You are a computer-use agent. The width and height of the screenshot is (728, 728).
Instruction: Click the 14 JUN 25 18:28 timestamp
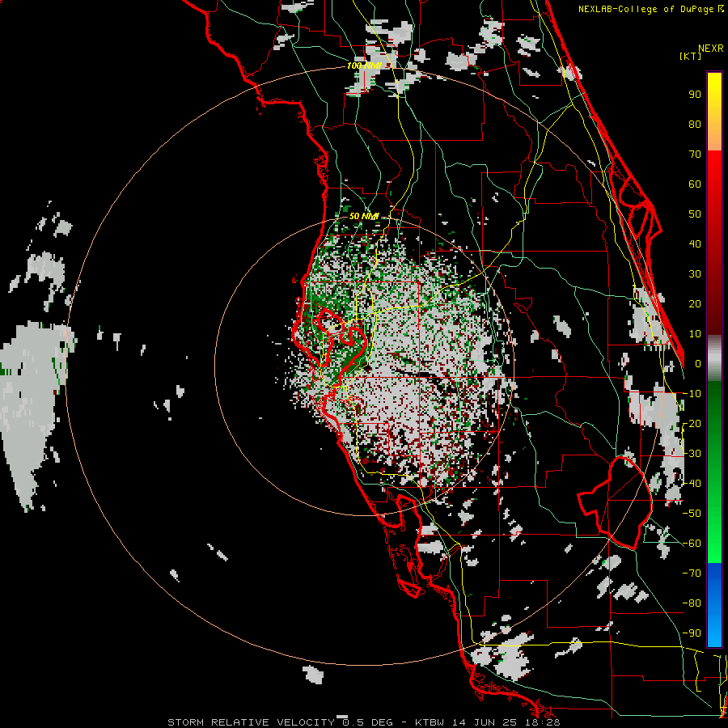[506, 722]
